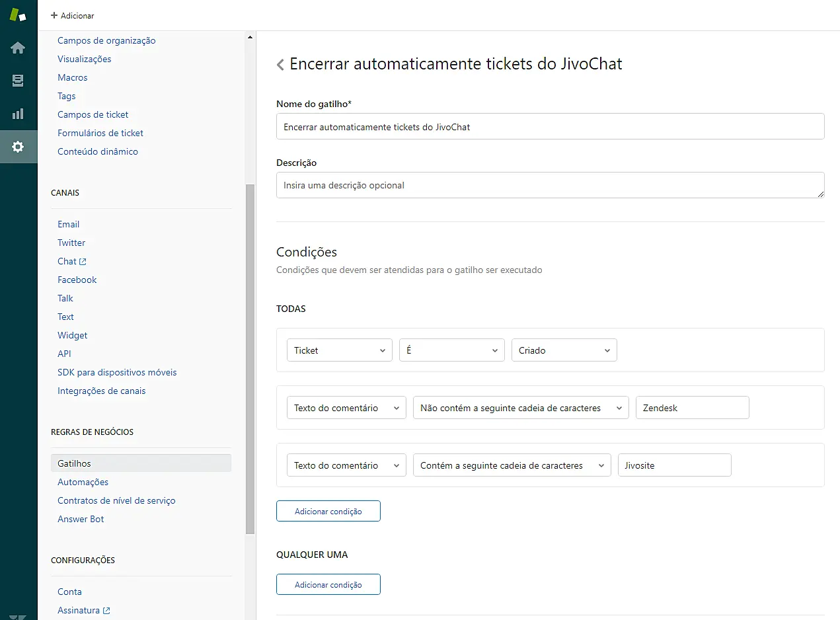
Task: Go to Automações menu item
Action: tap(83, 482)
